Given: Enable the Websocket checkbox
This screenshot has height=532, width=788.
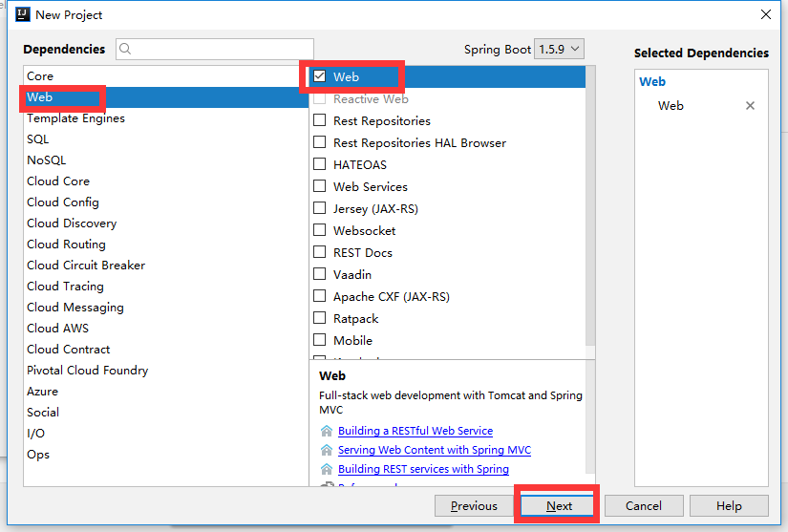Looking at the screenshot, I should 320,230.
